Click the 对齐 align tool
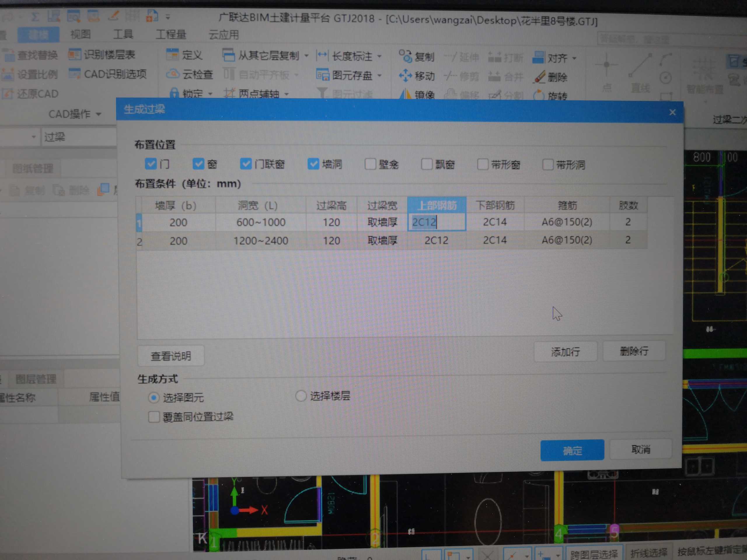This screenshot has width=747, height=560. [x=550, y=58]
